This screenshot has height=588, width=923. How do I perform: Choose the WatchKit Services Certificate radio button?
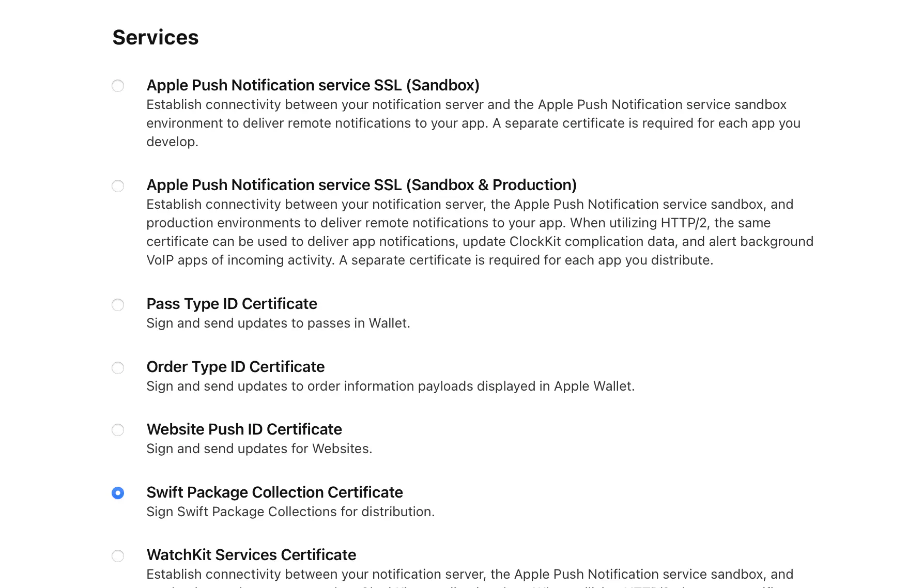(x=118, y=556)
